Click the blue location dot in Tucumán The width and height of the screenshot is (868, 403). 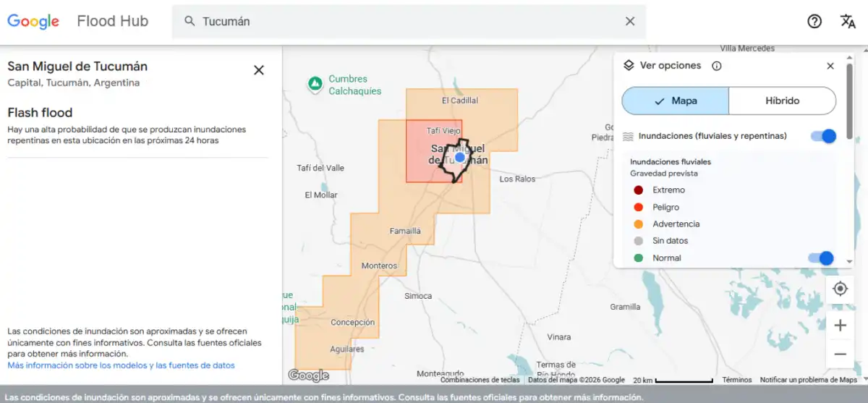[x=459, y=157]
